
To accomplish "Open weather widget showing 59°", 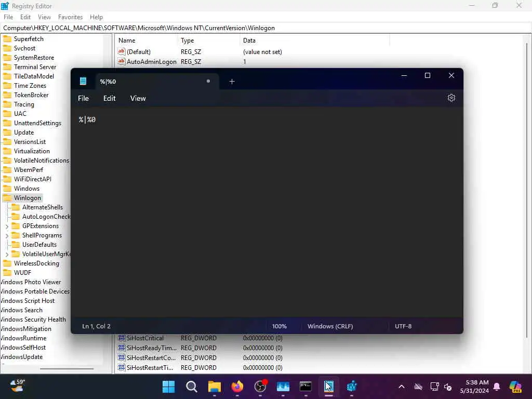I will (x=17, y=386).
